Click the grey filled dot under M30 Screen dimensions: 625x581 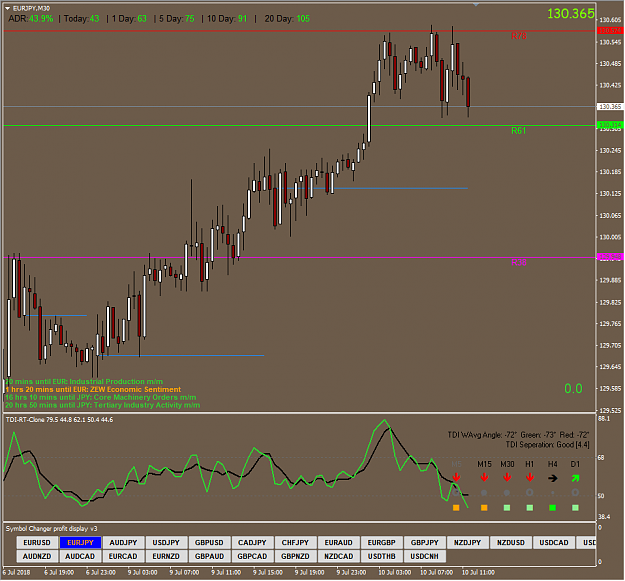click(507, 493)
